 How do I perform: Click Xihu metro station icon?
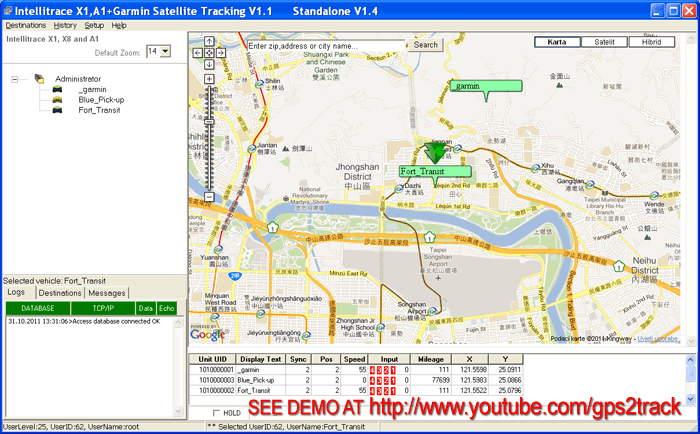535,168
